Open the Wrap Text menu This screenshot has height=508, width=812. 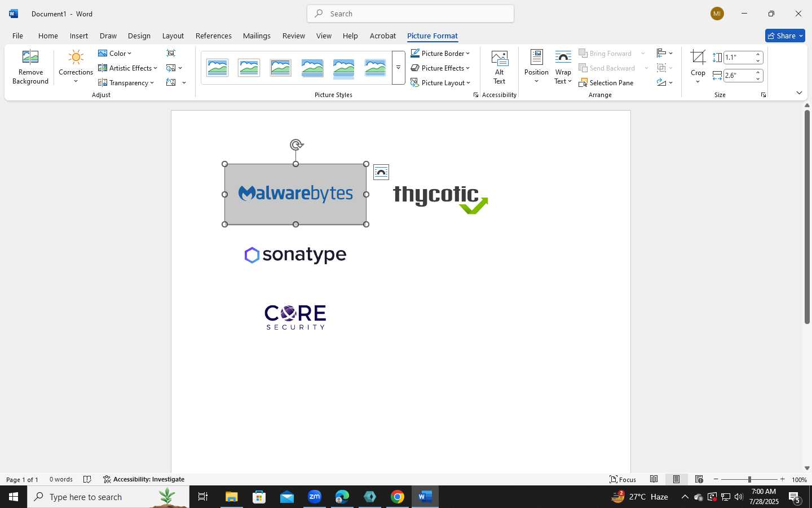pos(563,67)
